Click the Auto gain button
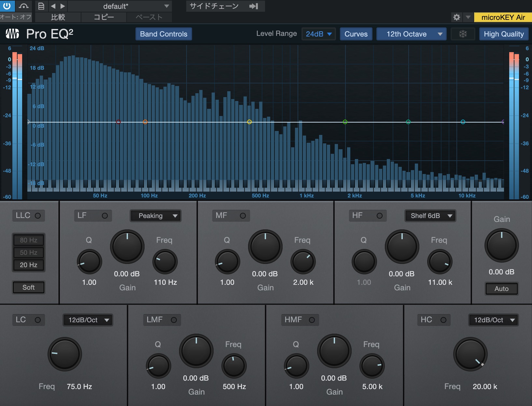Screen dimensions: 532x406 coord(501,289)
